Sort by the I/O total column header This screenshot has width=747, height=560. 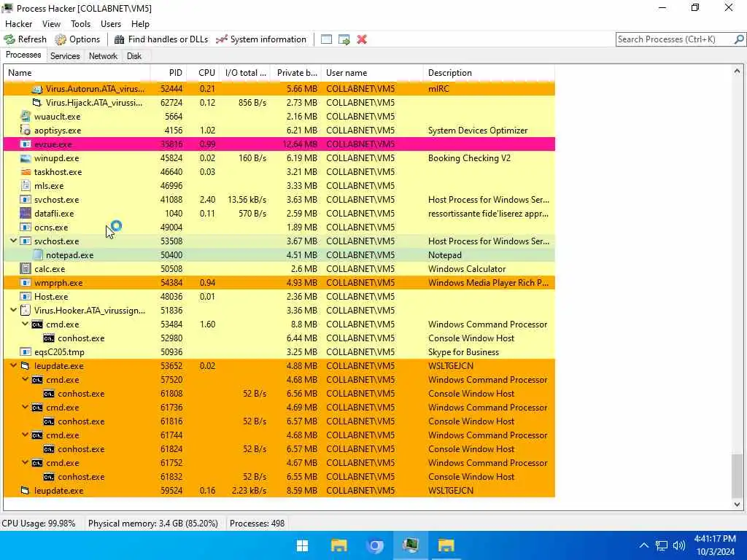245,73
